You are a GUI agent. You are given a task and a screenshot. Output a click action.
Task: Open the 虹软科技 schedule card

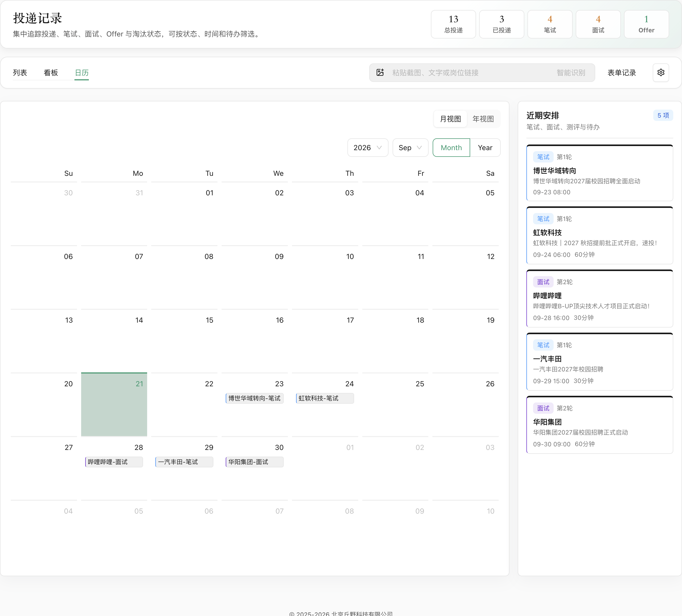[600, 235]
